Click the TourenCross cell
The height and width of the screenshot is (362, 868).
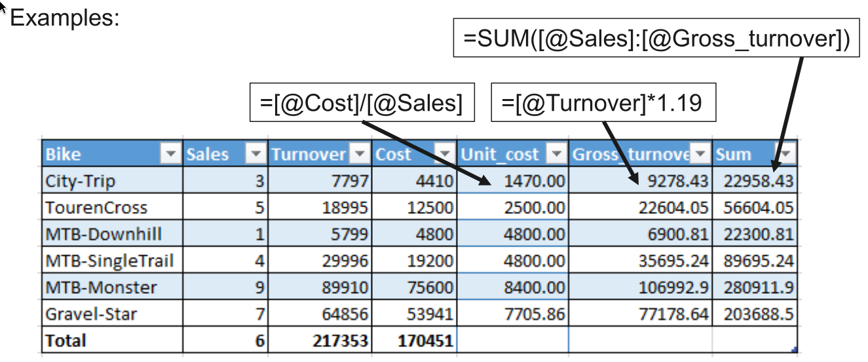pyautogui.click(x=112, y=207)
